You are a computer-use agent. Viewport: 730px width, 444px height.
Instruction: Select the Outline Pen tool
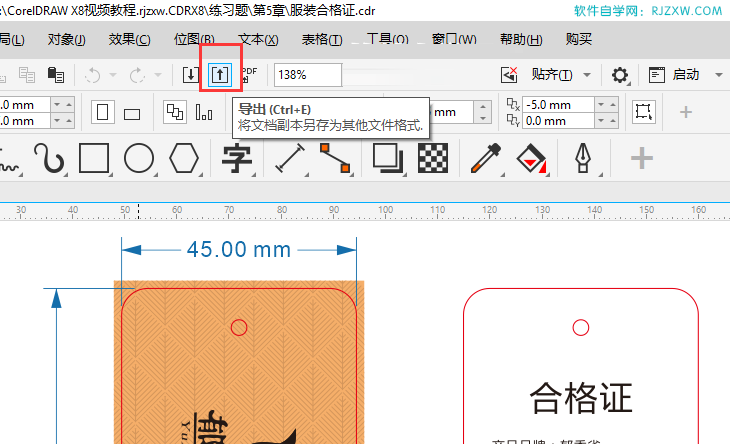point(583,158)
